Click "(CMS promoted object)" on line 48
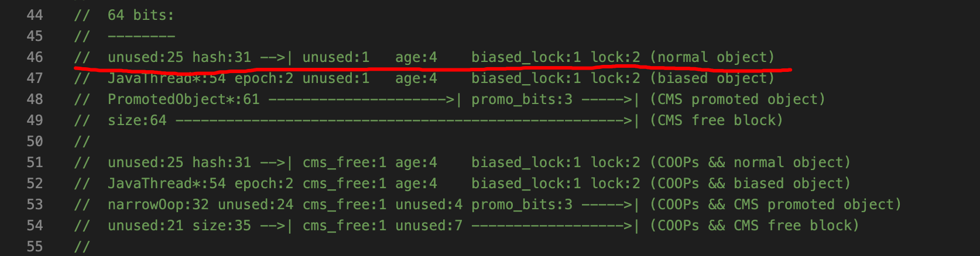Screen dimensions: 980x256 (x=737, y=99)
